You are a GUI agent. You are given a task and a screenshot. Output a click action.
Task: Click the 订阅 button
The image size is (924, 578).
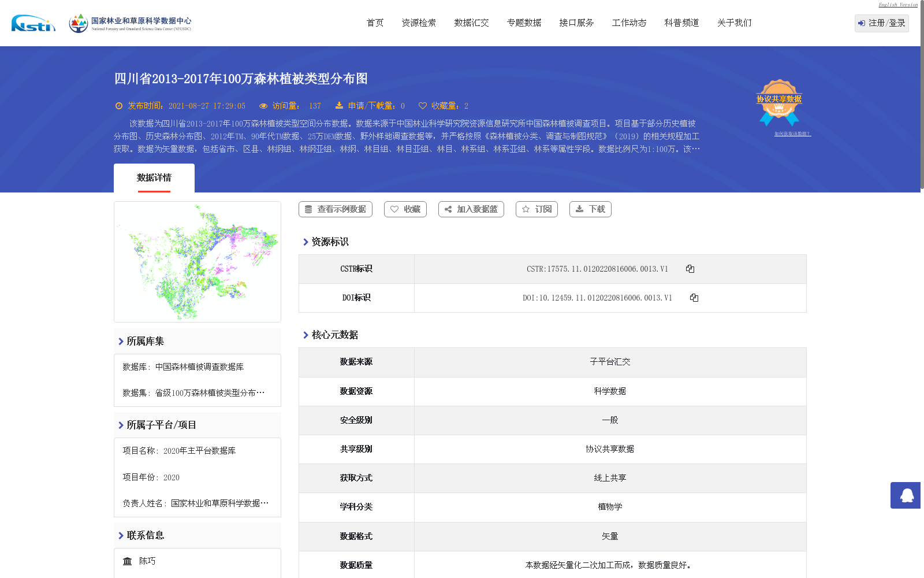[x=536, y=209]
